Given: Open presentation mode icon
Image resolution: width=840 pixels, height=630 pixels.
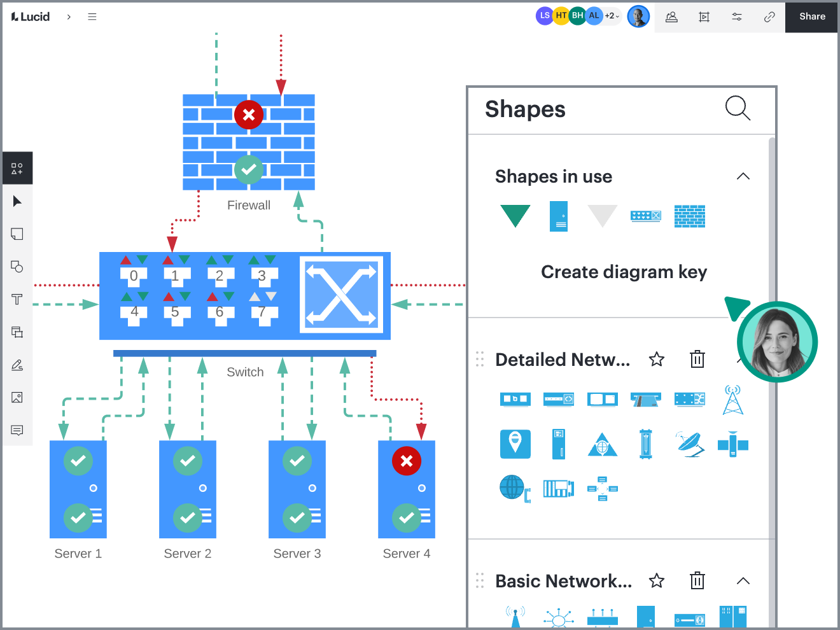Looking at the screenshot, I should [x=704, y=17].
